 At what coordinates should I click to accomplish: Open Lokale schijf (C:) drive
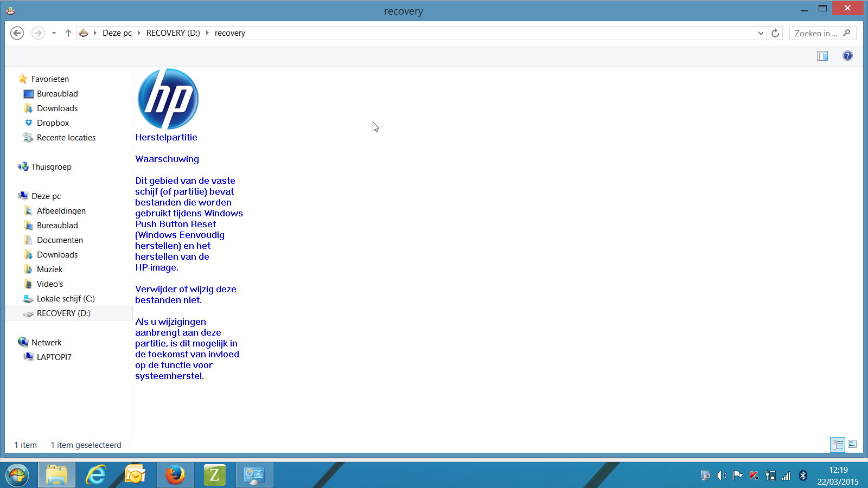[66, 299]
